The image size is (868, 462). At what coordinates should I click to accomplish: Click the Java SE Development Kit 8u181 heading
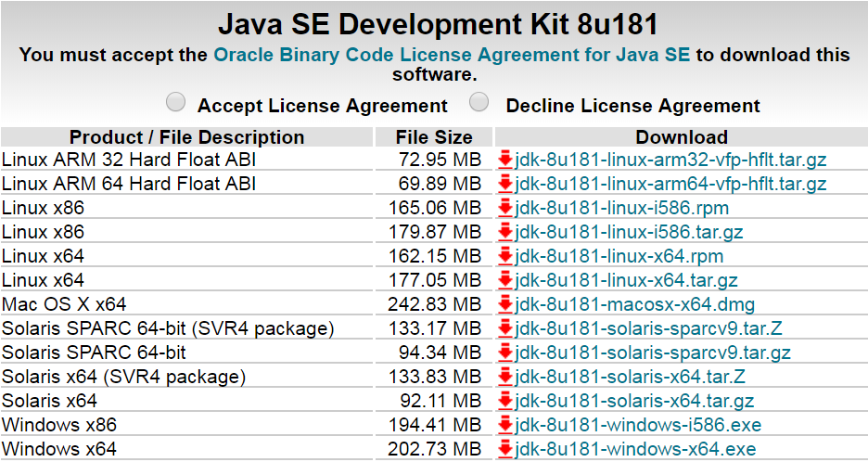(x=438, y=24)
